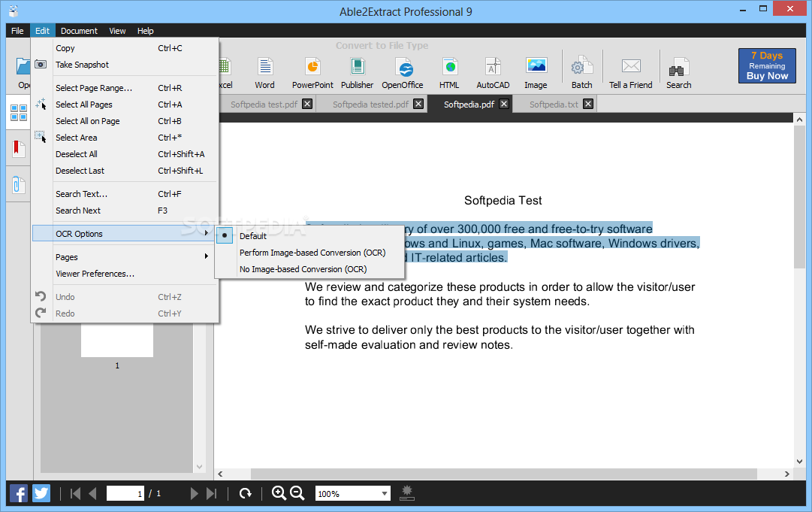Screen dimensions: 812x512
Task: Click the Edit menu header
Action: point(43,31)
